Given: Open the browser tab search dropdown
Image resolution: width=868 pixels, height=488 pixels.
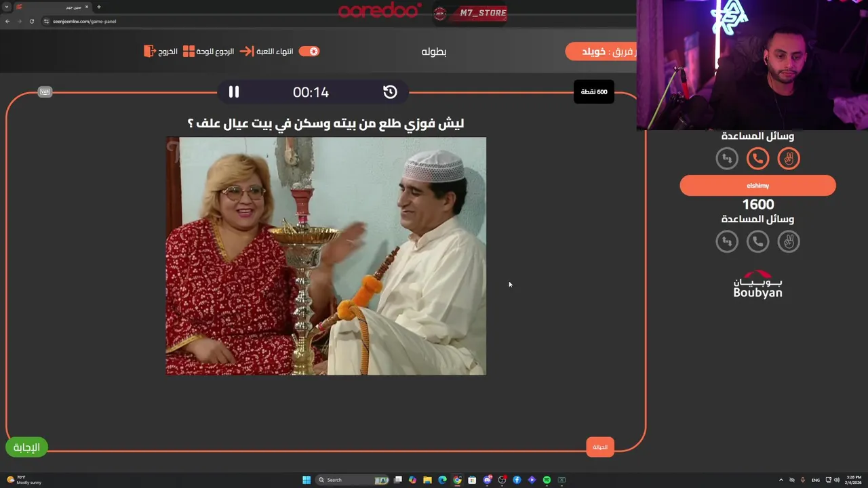Looking at the screenshot, I should 7,7.
